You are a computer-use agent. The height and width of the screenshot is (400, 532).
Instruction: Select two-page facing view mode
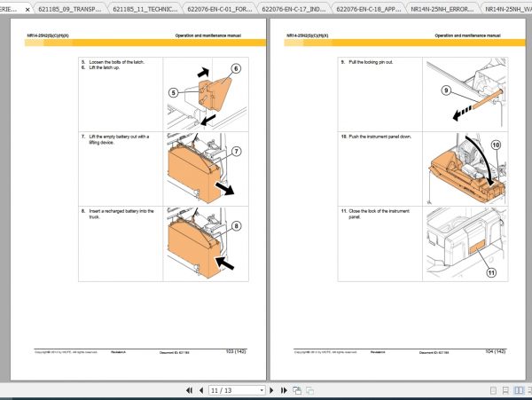[519, 390]
